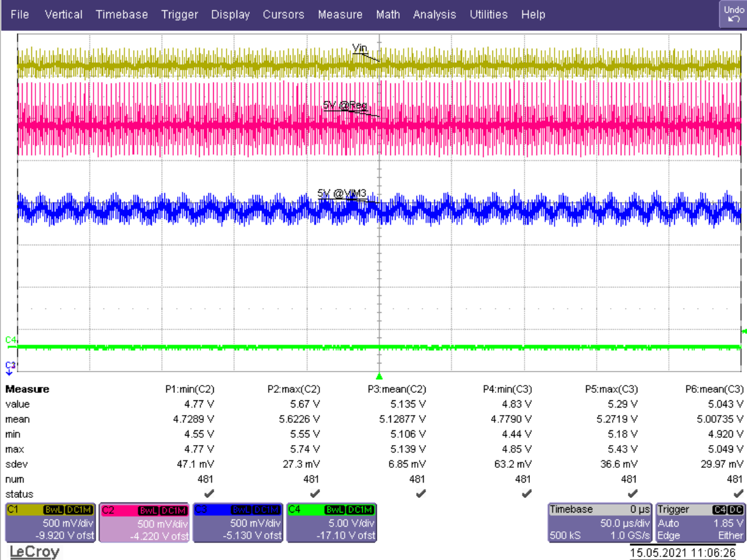Open the Cursors menu

click(x=283, y=15)
